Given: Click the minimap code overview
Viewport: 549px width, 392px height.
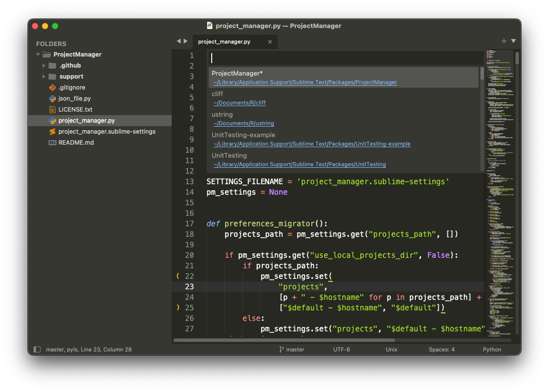Looking at the screenshot, I should pyautogui.click(x=500, y=193).
